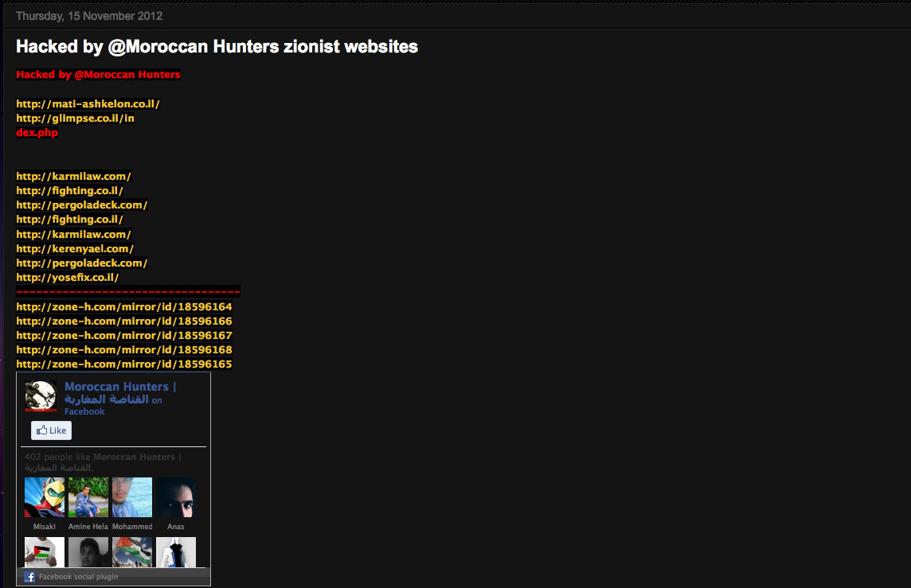Follow the glimpse.co.il link

[75, 118]
